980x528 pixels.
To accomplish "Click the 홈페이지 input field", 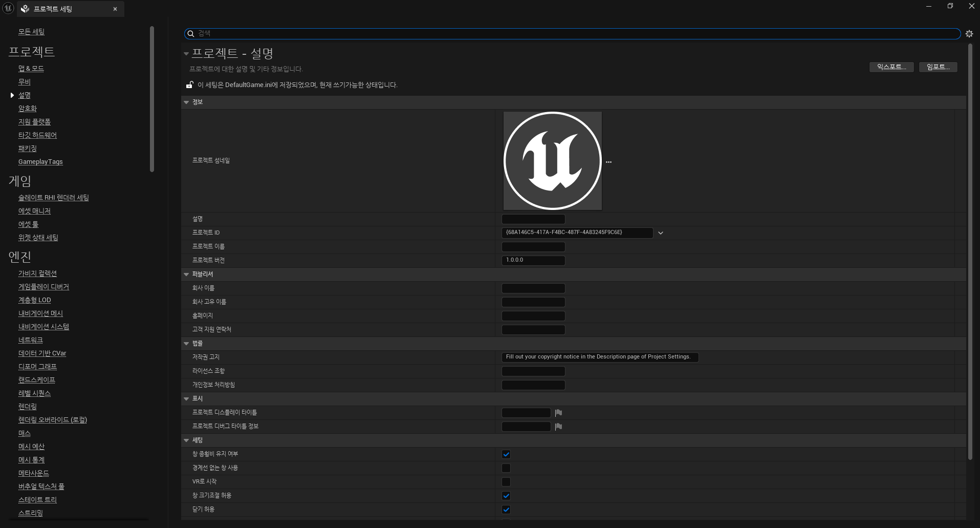I will tap(533, 316).
